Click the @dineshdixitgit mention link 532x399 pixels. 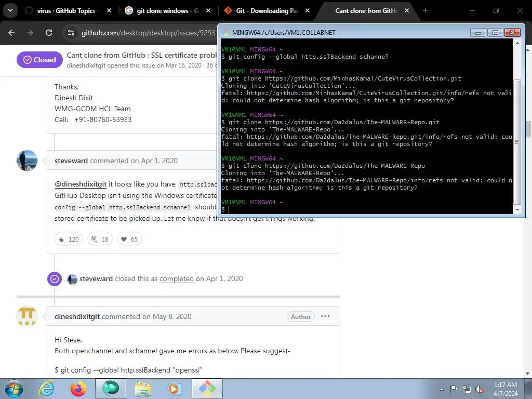(81, 184)
